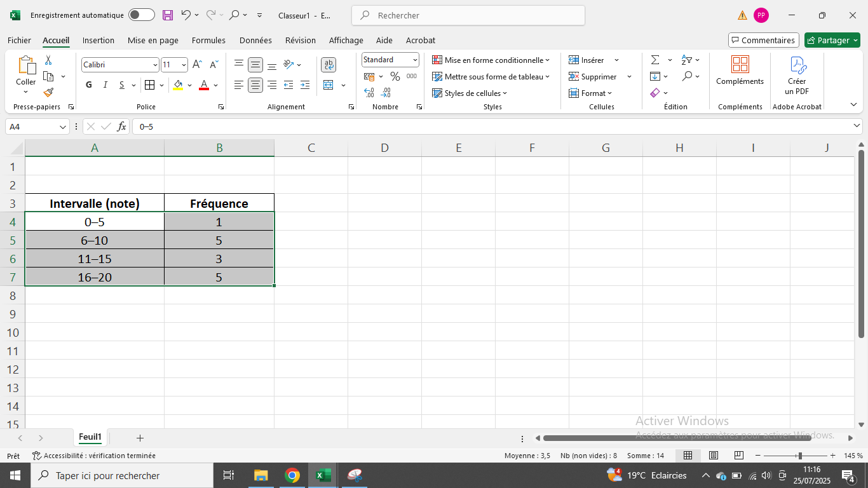Open the Fichier tab
This screenshot has height=488, width=868.
pyautogui.click(x=19, y=40)
